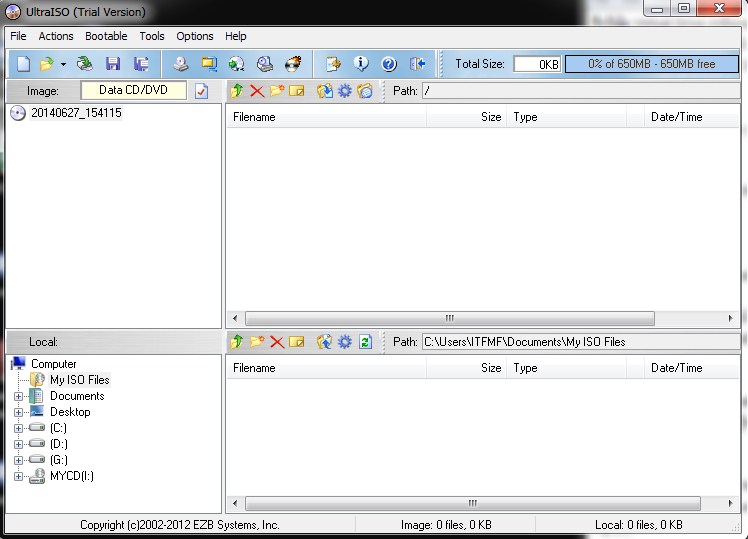Click the image pane horizontal scrollbar thumb

(x=449, y=318)
